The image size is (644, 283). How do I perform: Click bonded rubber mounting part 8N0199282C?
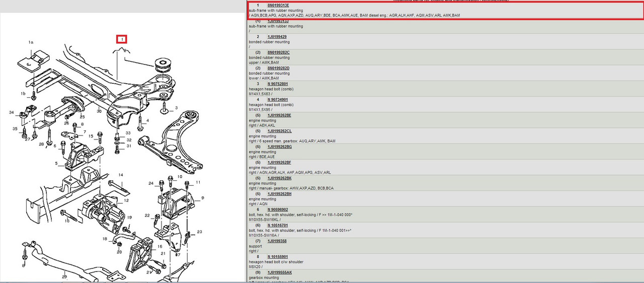[279, 52]
